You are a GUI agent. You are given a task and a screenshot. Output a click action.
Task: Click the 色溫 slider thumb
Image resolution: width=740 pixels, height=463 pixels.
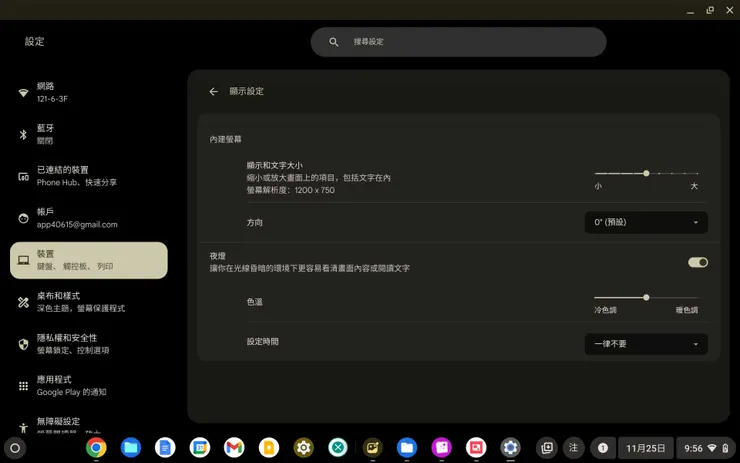(x=646, y=297)
